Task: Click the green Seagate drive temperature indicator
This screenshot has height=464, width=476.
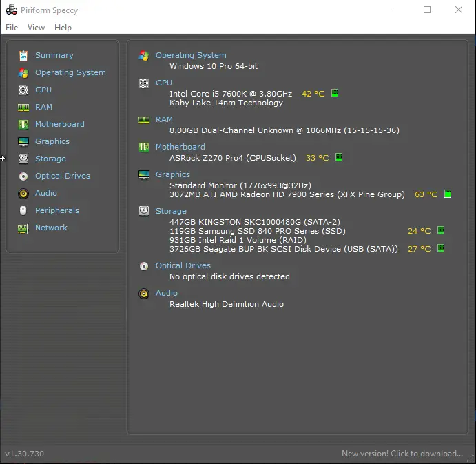Action: point(441,248)
